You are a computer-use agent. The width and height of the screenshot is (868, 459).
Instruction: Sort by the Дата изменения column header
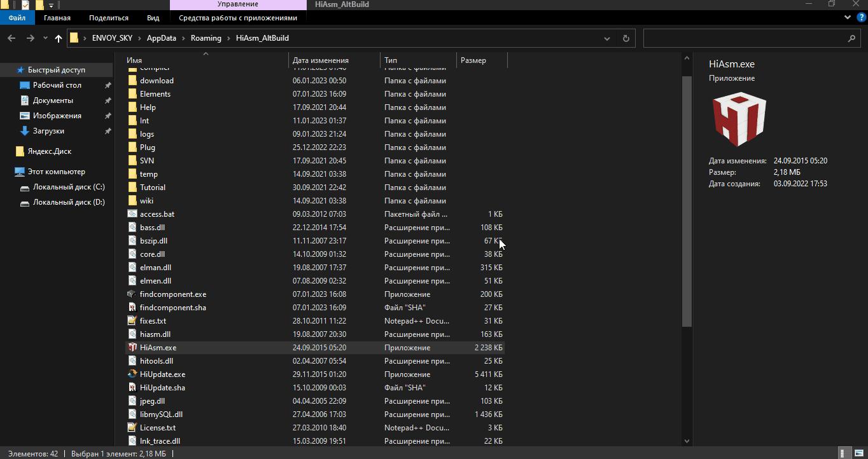pyautogui.click(x=335, y=60)
